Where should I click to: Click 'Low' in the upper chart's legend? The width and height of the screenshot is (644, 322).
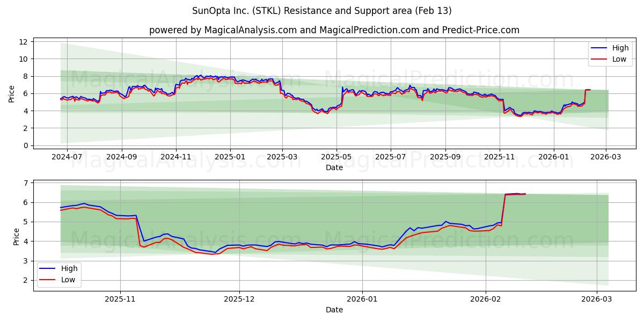619,59
